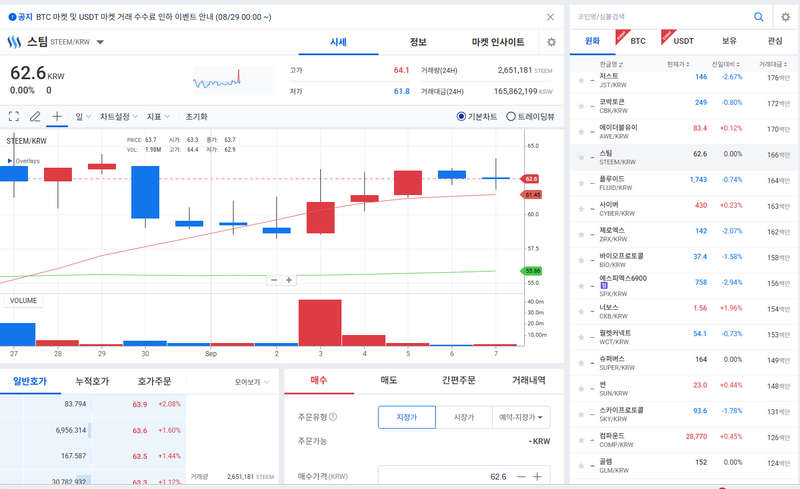Open the 골렘 GLM/KRW row
Screen dimensions: 800x489
[x=683, y=466]
